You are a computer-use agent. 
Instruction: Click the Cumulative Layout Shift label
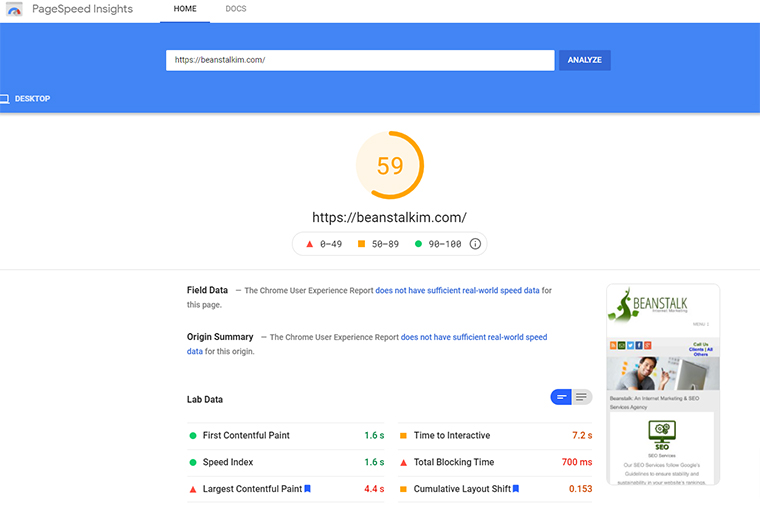[x=462, y=489]
